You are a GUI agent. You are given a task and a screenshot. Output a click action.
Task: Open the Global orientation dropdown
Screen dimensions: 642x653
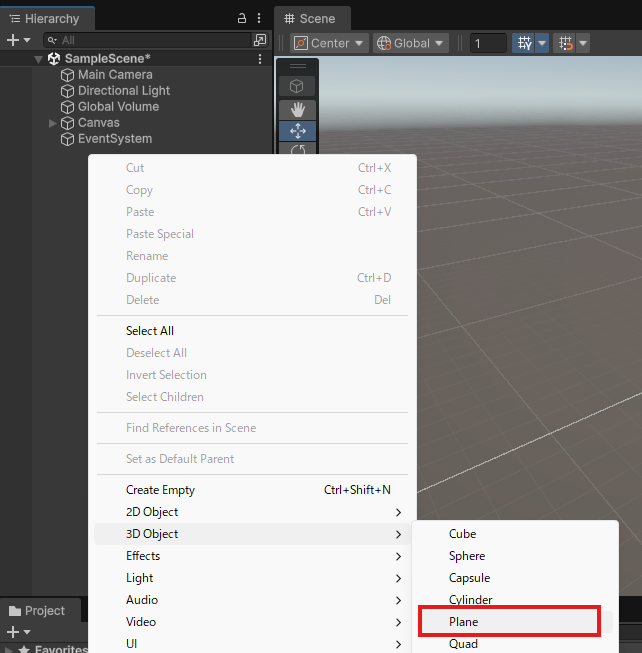[410, 43]
